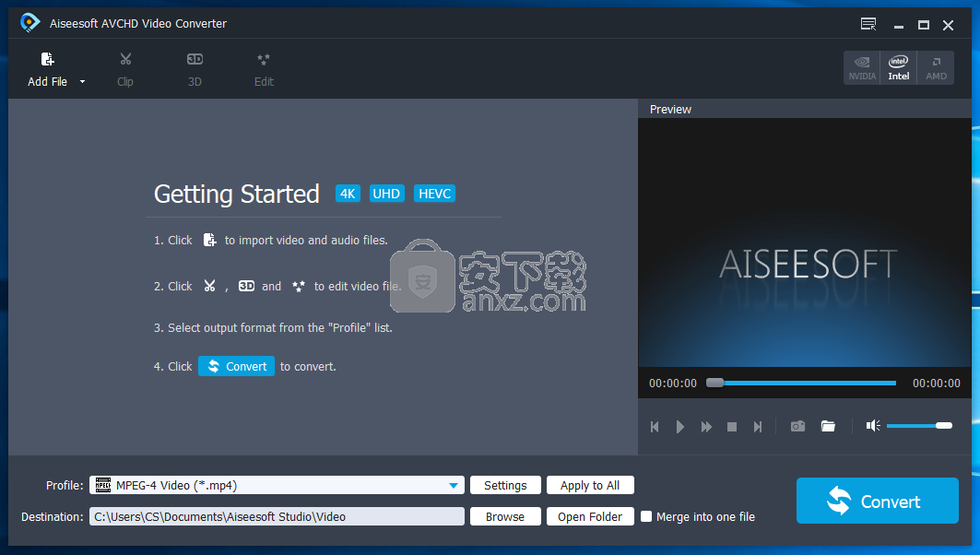
Task: Click the scissors icon in step 2
Action: click(209, 286)
